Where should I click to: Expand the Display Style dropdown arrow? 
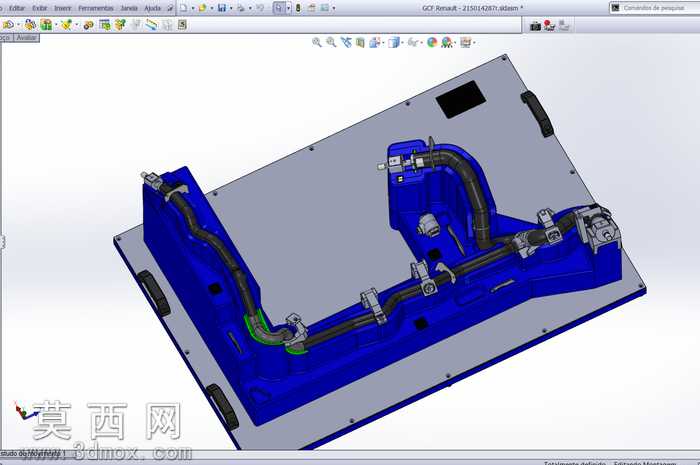[x=402, y=43]
